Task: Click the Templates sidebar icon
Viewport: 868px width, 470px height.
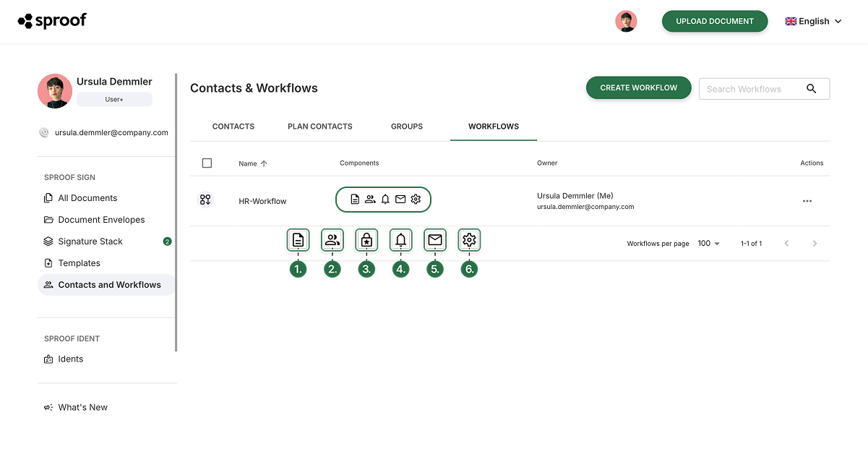Action: [x=48, y=263]
